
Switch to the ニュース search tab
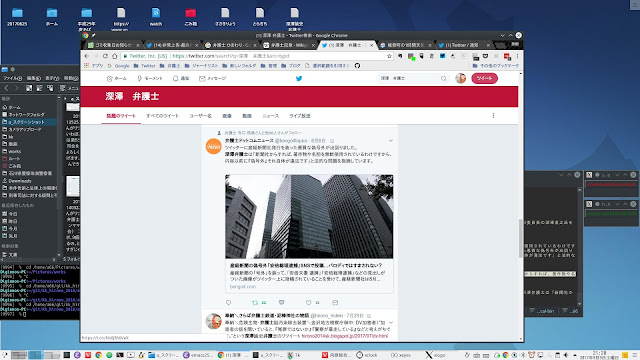271,116
